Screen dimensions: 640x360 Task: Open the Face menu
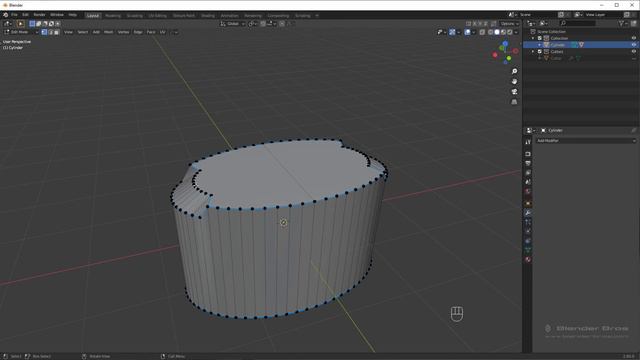[x=151, y=32]
